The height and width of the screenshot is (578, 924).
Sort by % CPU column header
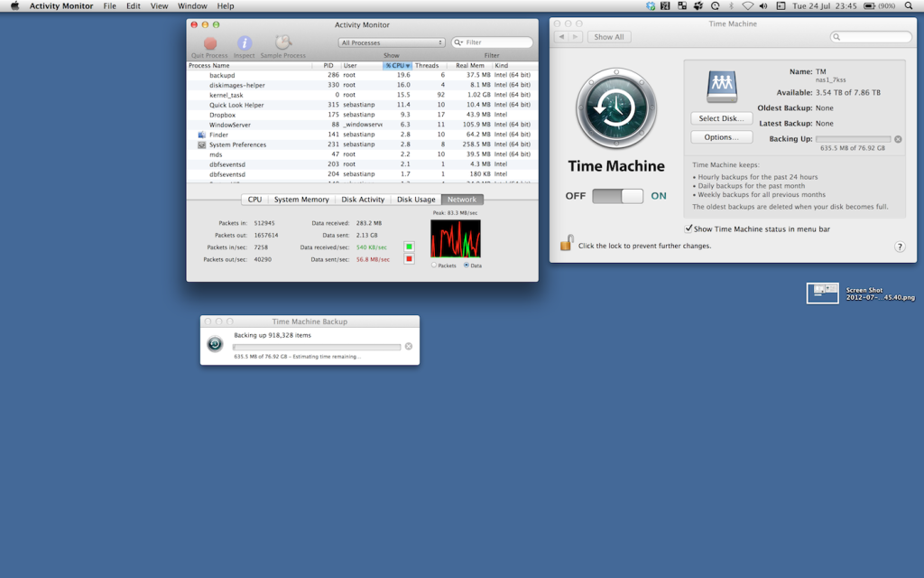point(398,65)
